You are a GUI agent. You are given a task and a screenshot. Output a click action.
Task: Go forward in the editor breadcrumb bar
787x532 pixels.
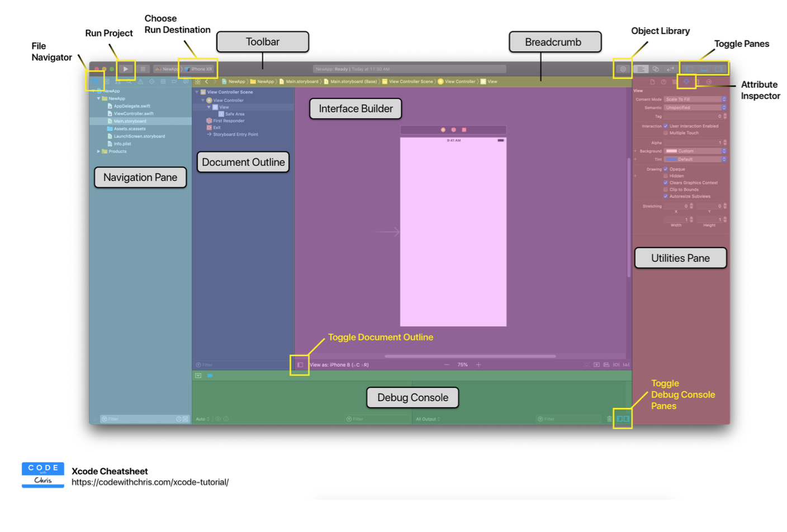pyautogui.click(x=215, y=82)
